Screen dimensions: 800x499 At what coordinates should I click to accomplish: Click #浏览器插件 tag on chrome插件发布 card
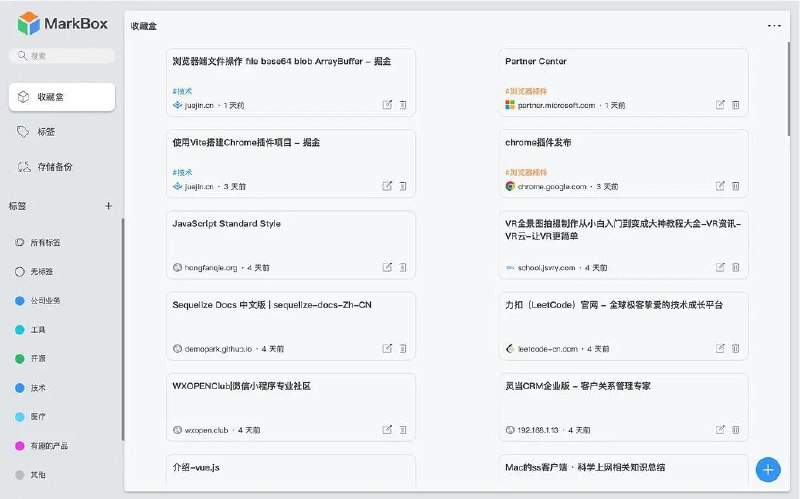point(526,172)
